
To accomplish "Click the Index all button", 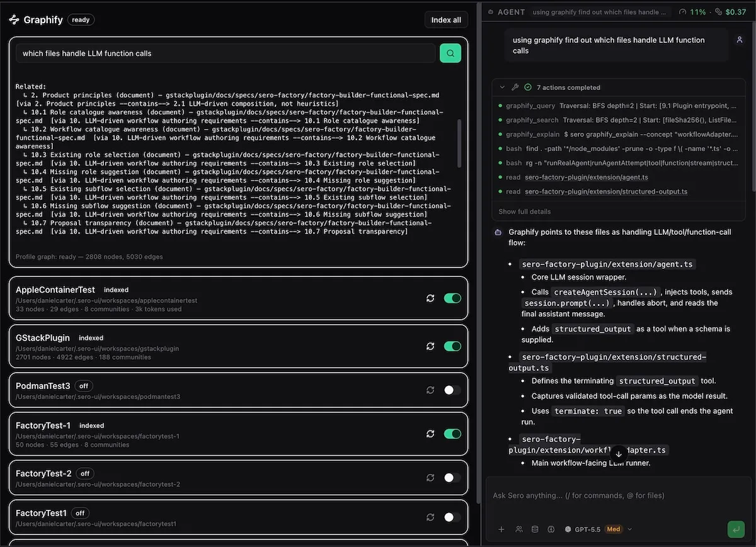I will click(446, 20).
